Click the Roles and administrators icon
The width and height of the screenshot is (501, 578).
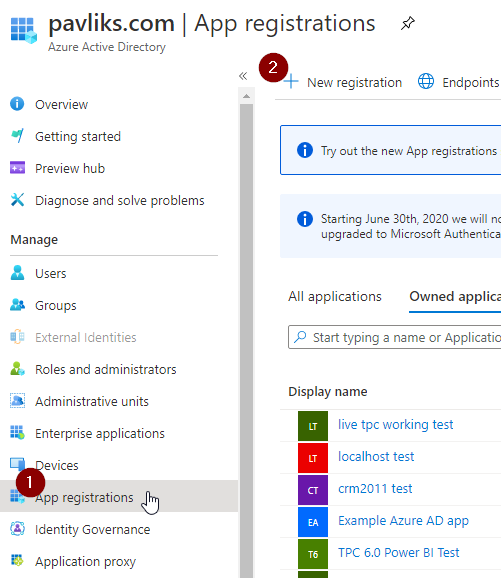tap(17, 369)
